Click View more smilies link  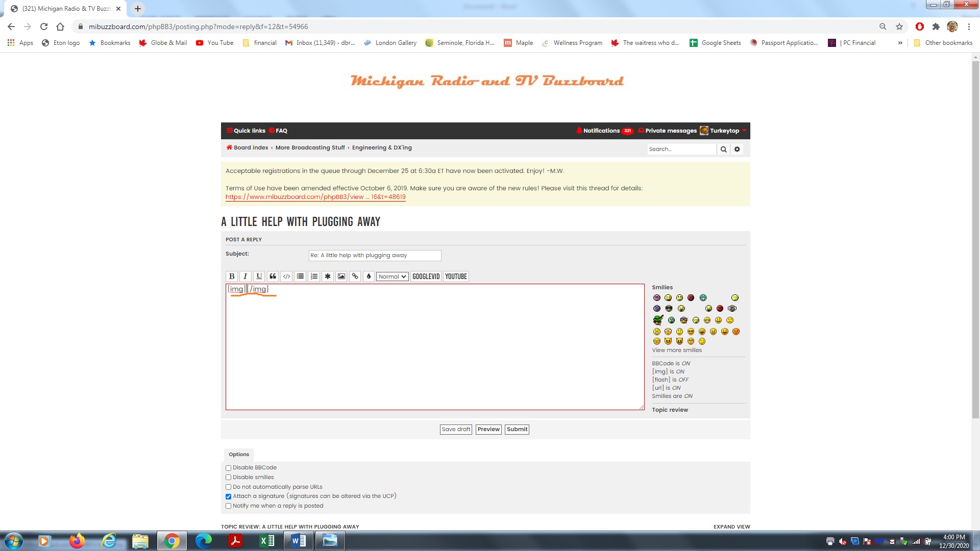[676, 350]
